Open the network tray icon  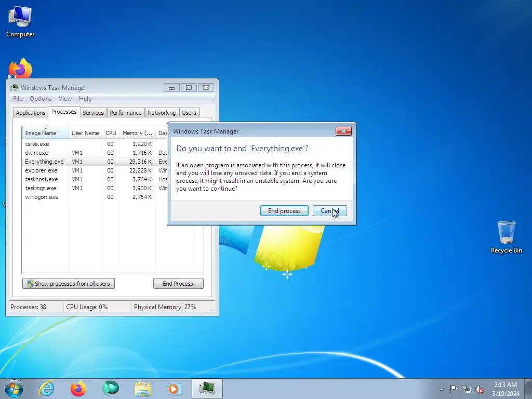click(467, 389)
